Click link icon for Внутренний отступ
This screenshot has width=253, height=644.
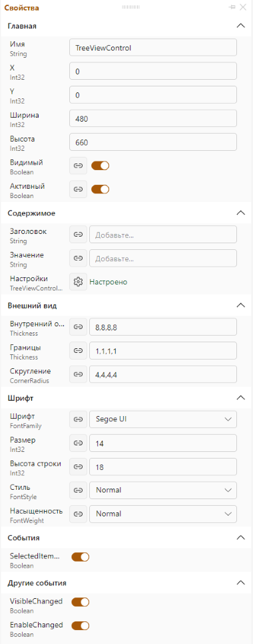[78, 327]
